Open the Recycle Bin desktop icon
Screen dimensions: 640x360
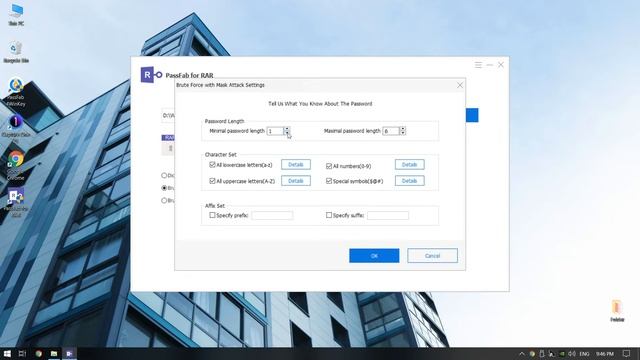tap(16, 52)
